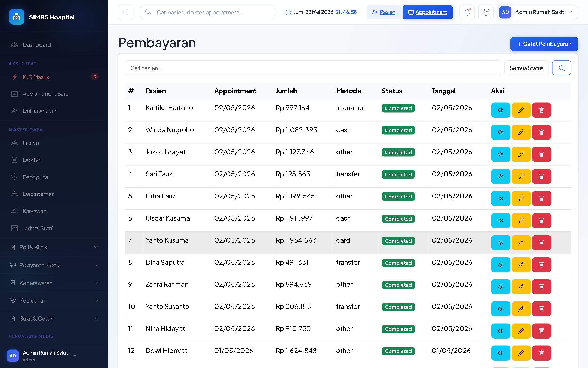Image resolution: width=588 pixels, height=368 pixels.
Task: Open IGD Masuk quick action
Action: coord(54,77)
